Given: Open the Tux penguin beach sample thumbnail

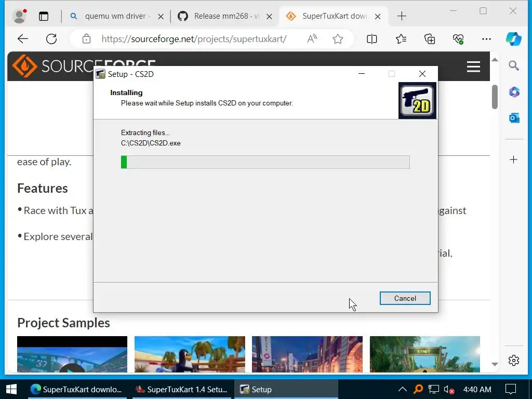Looking at the screenshot, I should pyautogui.click(x=190, y=354).
